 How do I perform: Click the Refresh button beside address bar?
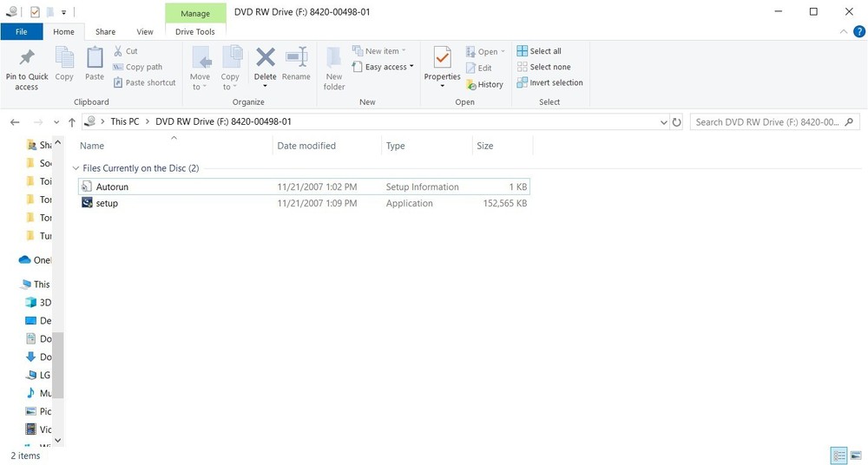point(677,122)
